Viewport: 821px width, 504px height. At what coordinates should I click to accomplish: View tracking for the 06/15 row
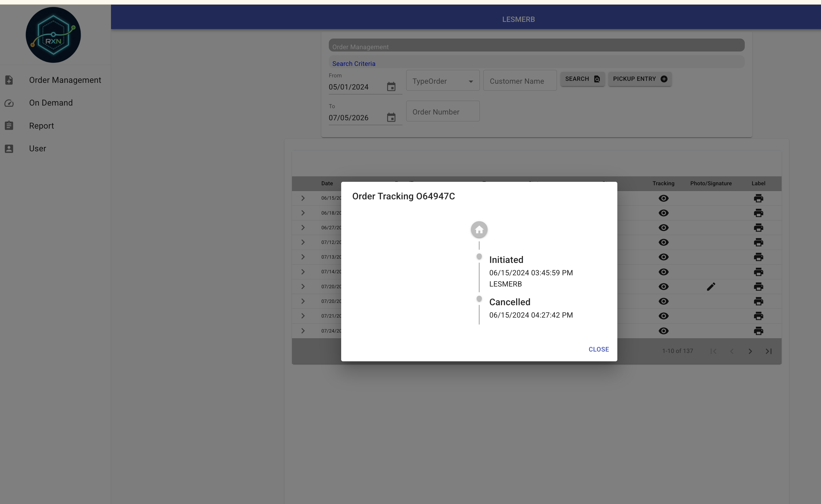click(x=663, y=198)
